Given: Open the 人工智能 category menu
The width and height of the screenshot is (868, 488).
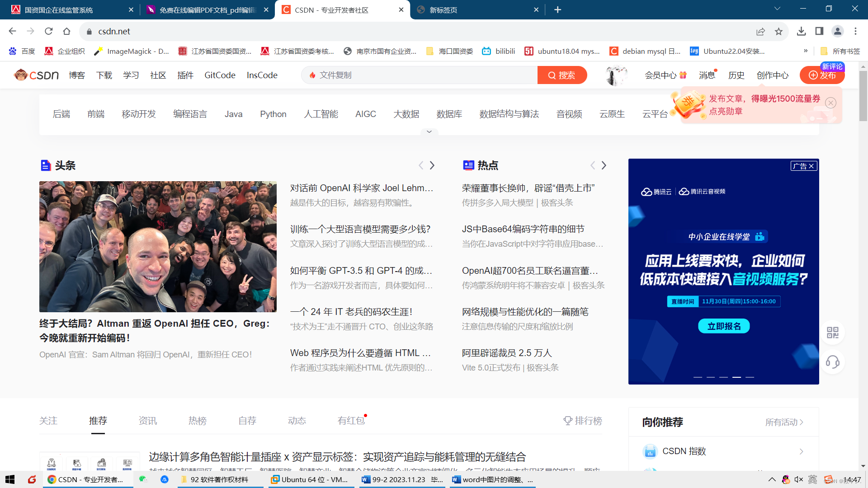Looking at the screenshot, I should (321, 114).
